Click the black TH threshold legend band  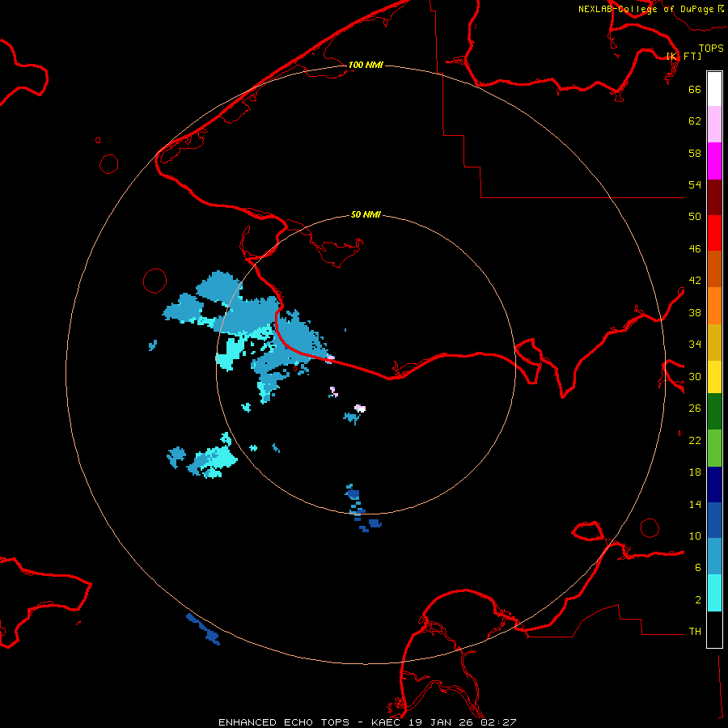714,629
